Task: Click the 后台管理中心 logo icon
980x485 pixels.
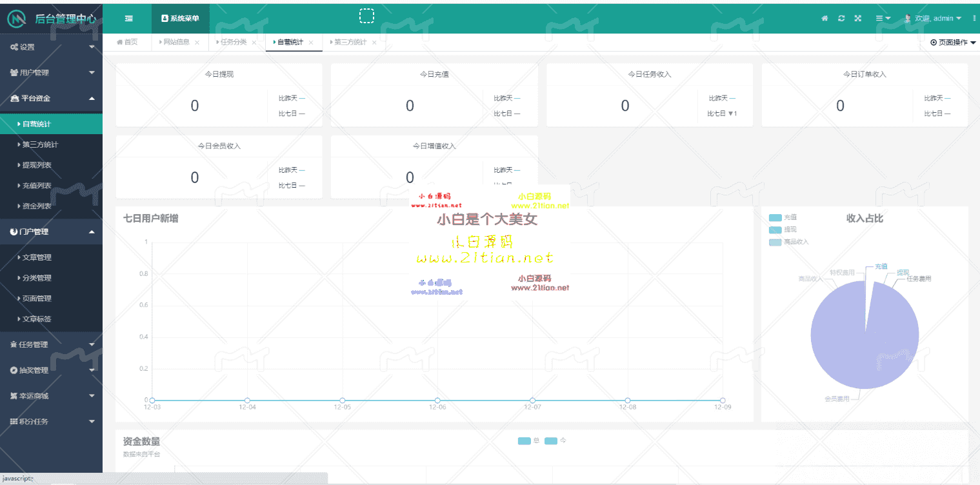Action: (x=17, y=19)
